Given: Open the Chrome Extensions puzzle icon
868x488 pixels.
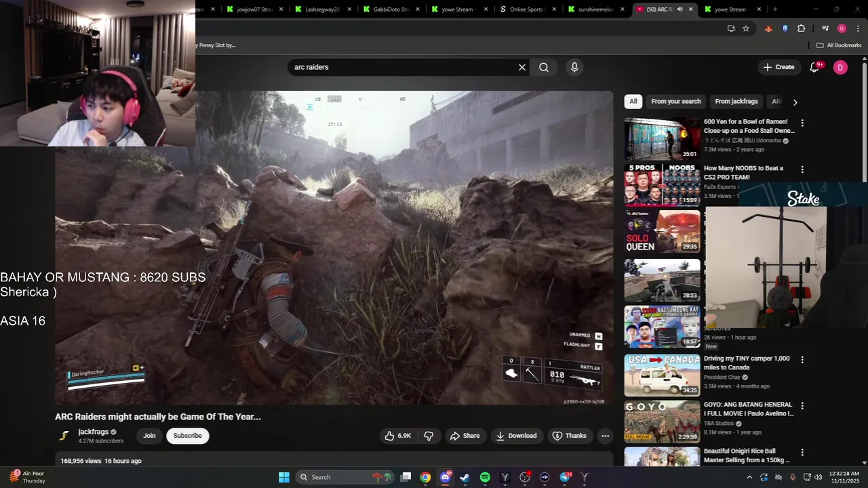Looking at the screenshot, I should (802, 28).
